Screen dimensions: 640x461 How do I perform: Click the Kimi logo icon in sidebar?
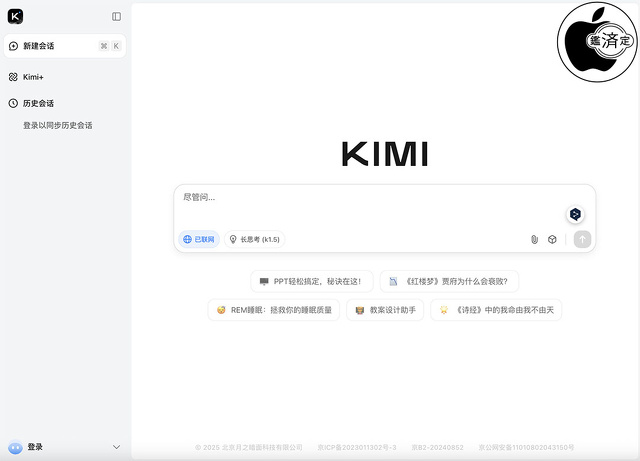15,16
